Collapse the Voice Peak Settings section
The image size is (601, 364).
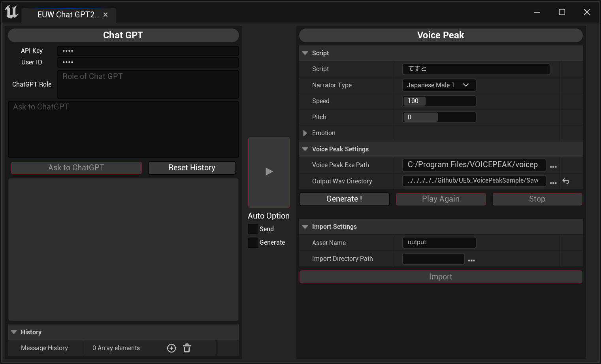point(305,149)
